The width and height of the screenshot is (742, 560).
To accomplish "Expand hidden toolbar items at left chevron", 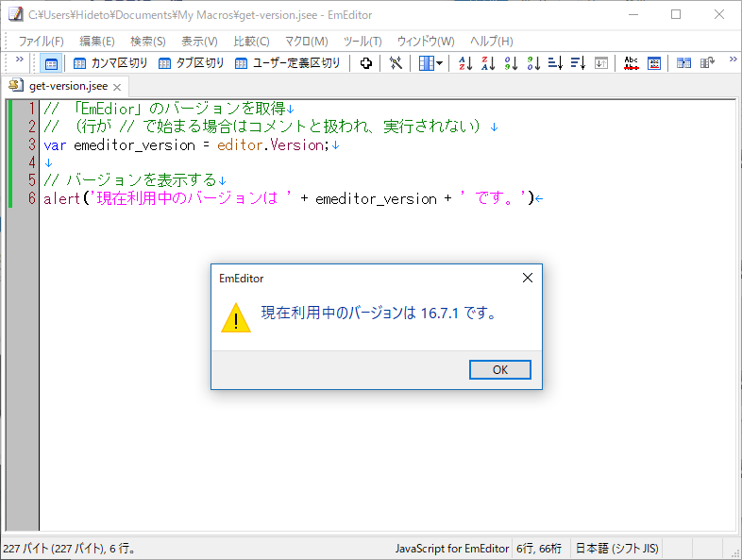I will pos(20,59).
